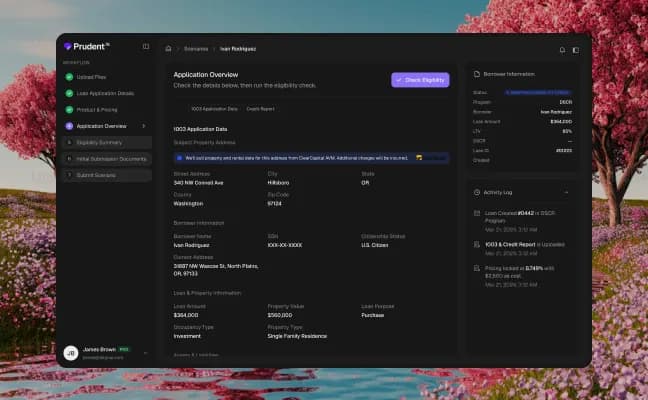Screen dimensions: 648x400
Task: Click the JB user avatar
Action: [71, 353]
